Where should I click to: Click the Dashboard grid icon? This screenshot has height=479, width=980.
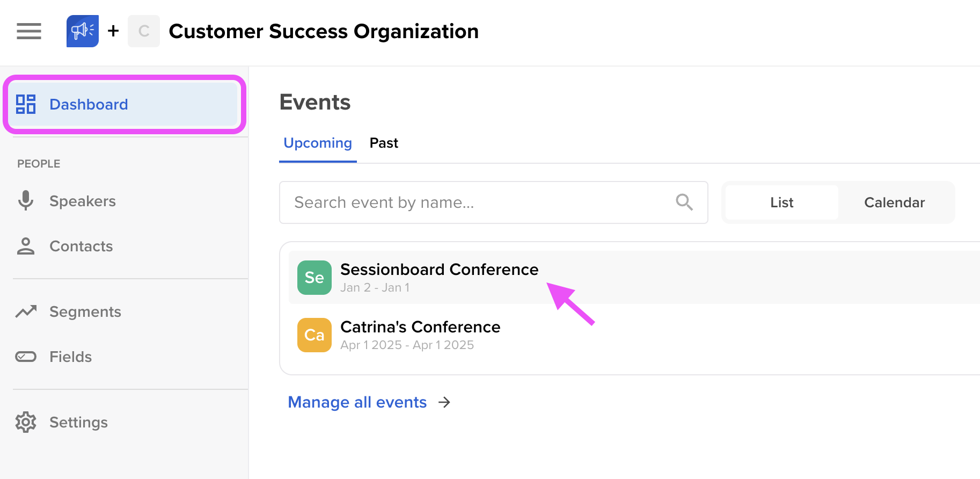(26, 104)
